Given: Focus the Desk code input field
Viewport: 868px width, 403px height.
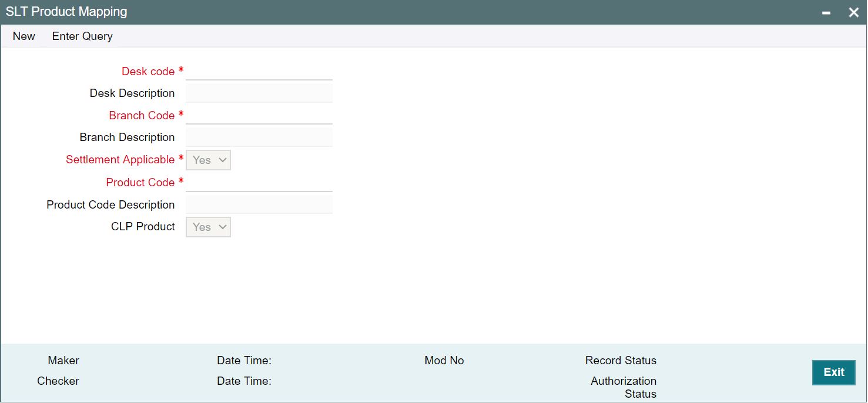Looking at the screenshot, I should [259, 71].
